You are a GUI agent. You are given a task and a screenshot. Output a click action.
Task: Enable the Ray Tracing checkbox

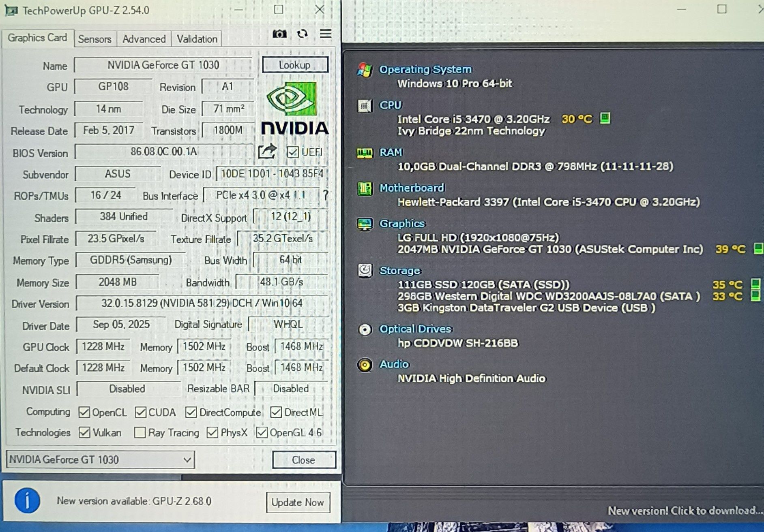click(139, 432)
